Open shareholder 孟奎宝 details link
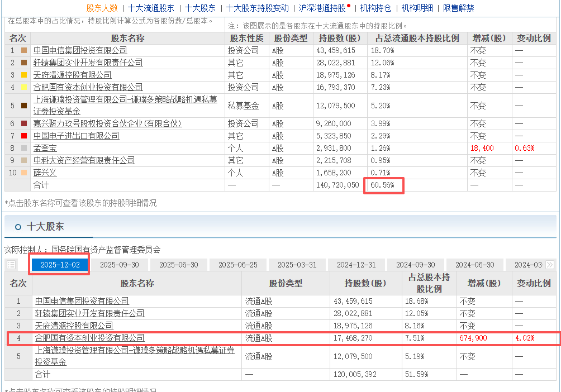The image size is (561, 392). (x=45, y=148)
